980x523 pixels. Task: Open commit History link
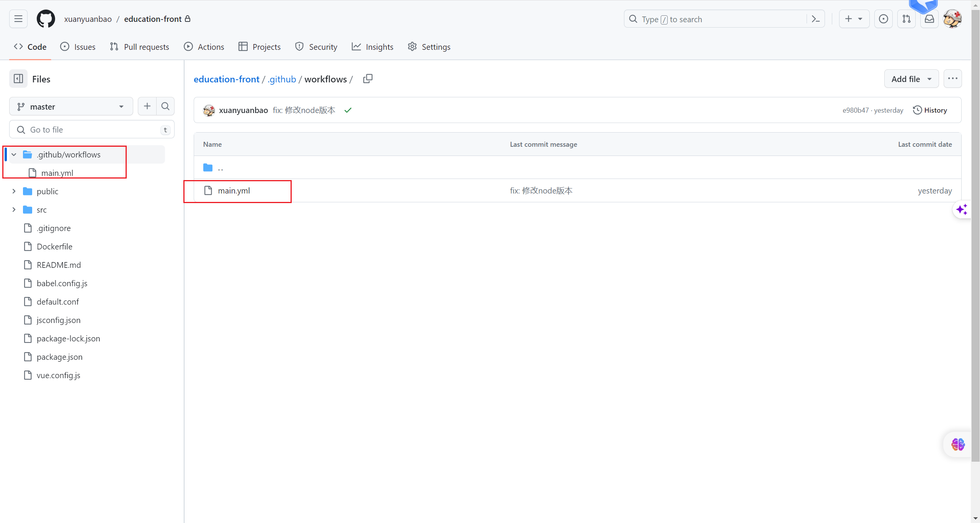(930, 110)
